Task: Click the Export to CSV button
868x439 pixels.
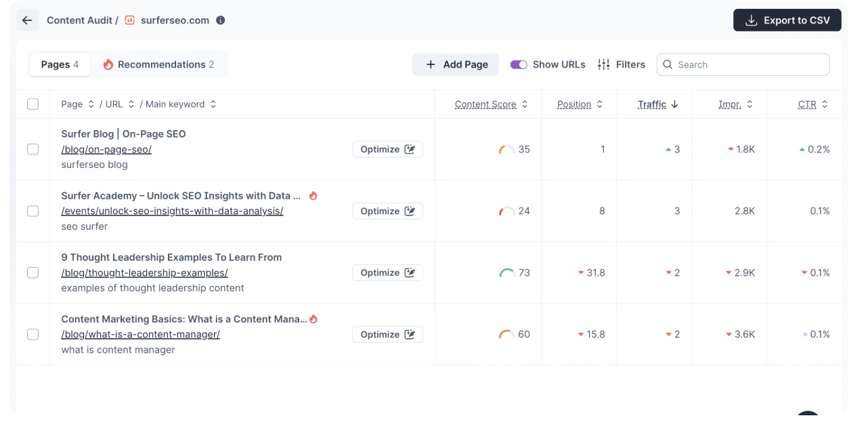Action: pyautogui.click(x=787, y=20)
